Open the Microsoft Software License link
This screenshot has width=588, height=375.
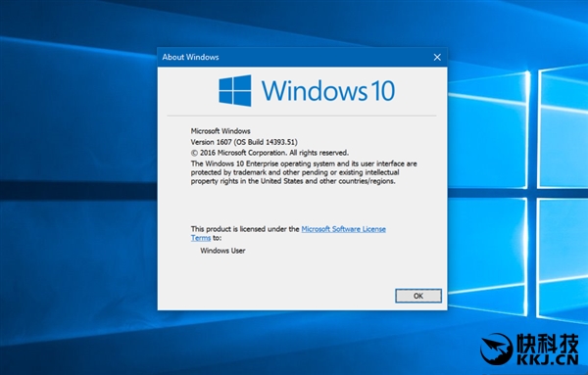tap(344, 229)
